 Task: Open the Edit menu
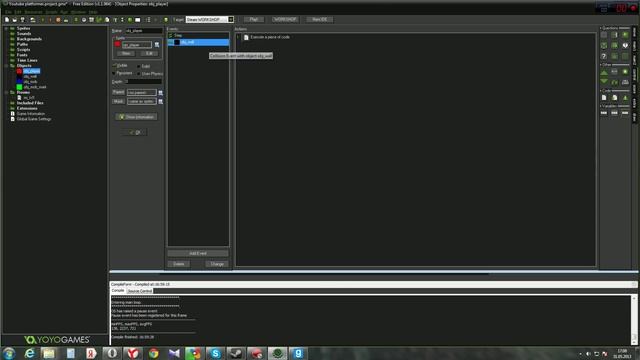pyautogui.click(x=18, y=12)
